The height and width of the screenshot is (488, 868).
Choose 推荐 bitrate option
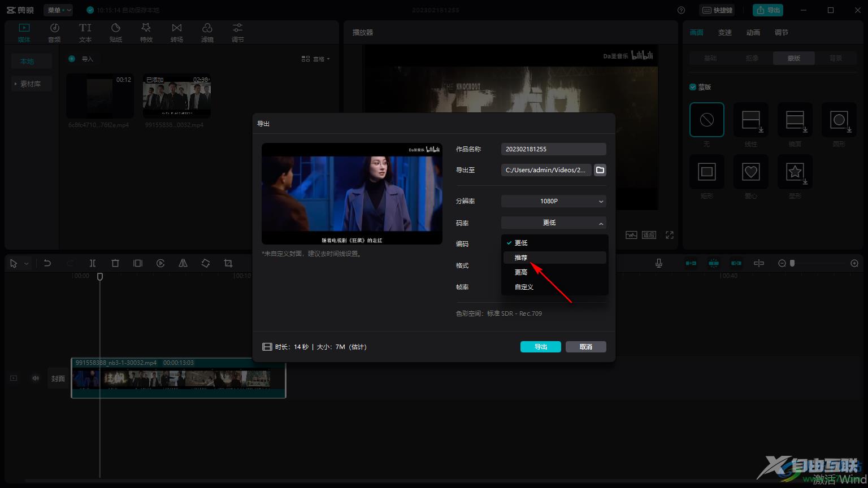(x=555, y=258)
